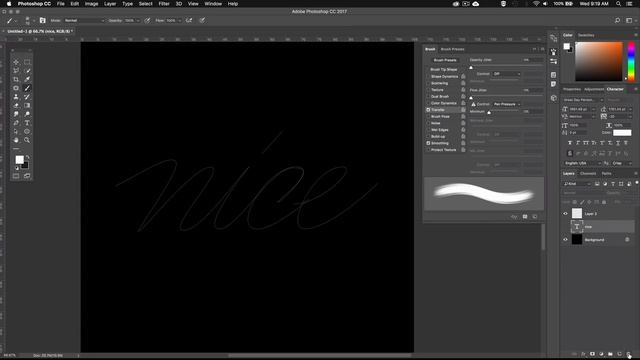The image size is (640, 360).
Task: Click the options bar search icon
Action: click(617, 20)
